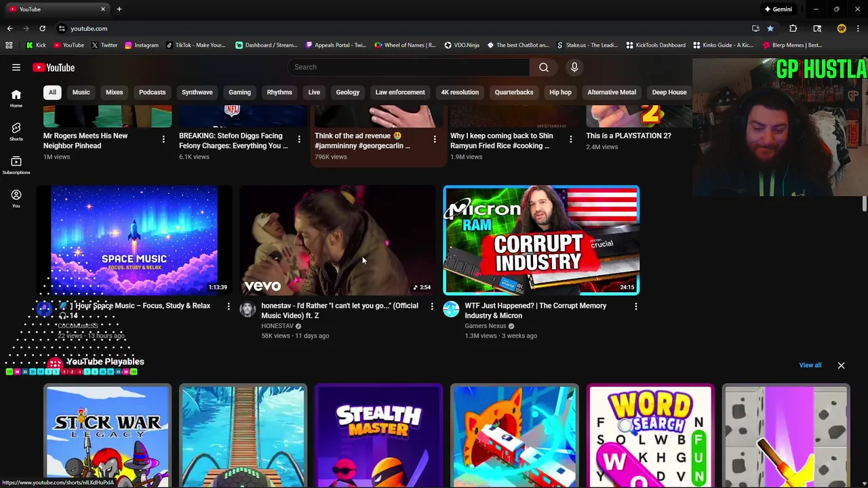Open options for Stefon Diggs video
This screenshot has width=868, height=488.
[x=299, y=140]
